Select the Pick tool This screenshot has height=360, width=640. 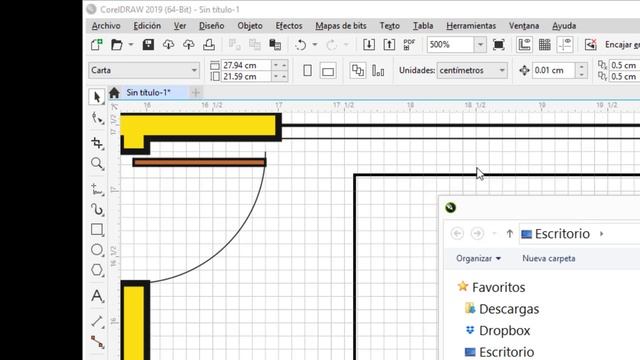(97, 97)
